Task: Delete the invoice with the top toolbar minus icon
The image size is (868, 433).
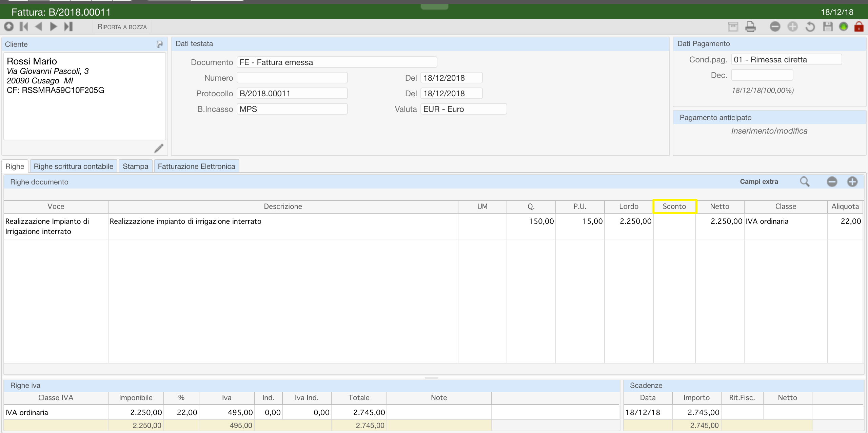Action: (x=775, y=26)
